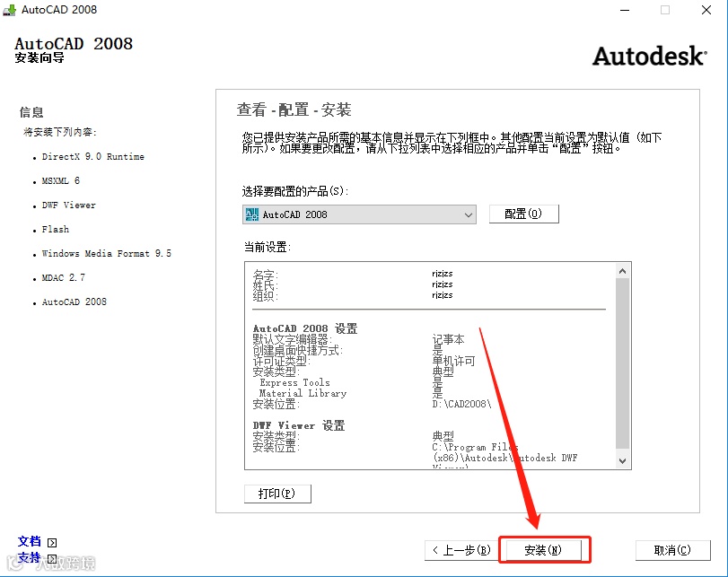
Task: Click the MSXML 6 list entry
Action: pos(61,181)
